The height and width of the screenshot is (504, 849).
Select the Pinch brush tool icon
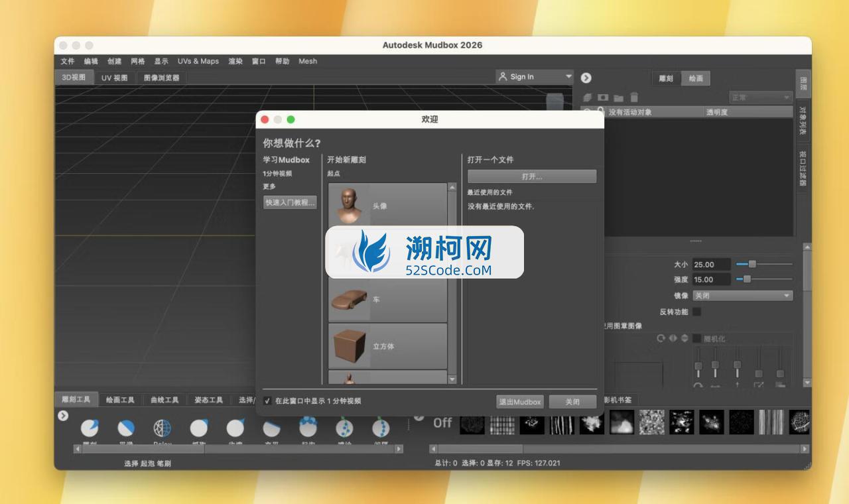coord(235,428)
